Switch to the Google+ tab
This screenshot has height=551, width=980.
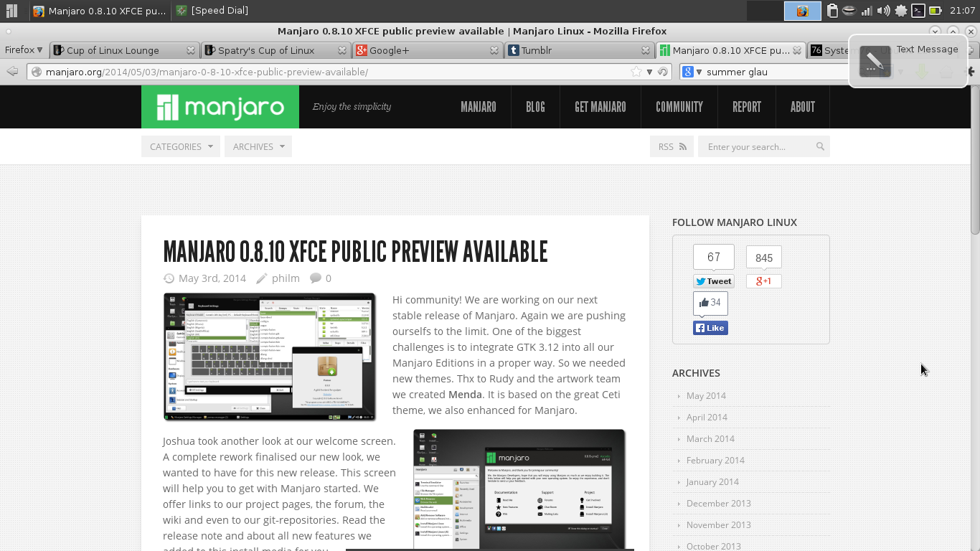428,50
